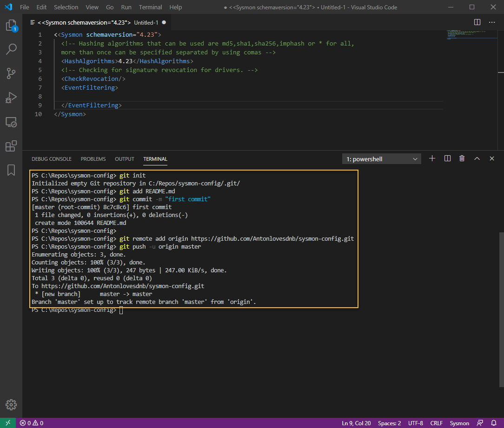Change line ending via CRLF status item
Screen dimensions: 504x428
click(437, 423)
